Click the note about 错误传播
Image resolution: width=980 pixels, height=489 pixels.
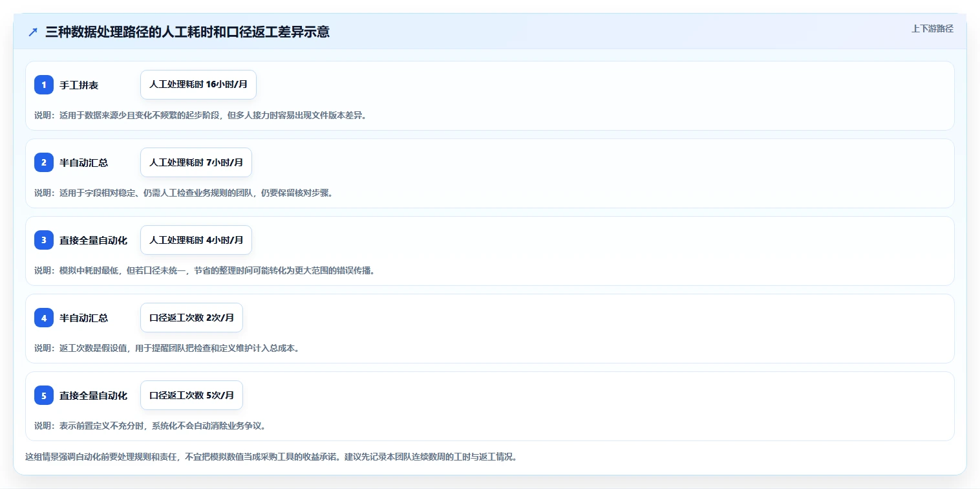coord(205,270)
